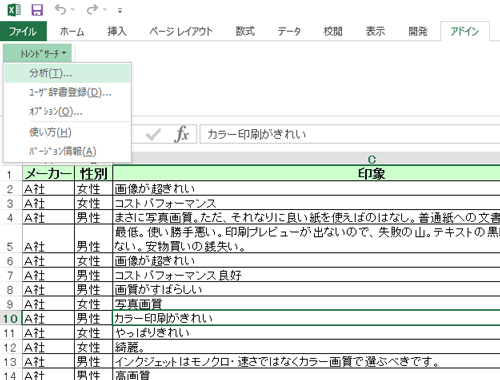Customize the Quick Access Toolbar

pos(120,11)
